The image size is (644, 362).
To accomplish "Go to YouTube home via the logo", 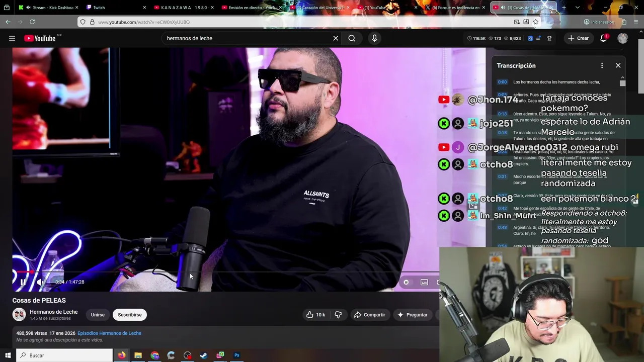I will [x=40, y=38].
